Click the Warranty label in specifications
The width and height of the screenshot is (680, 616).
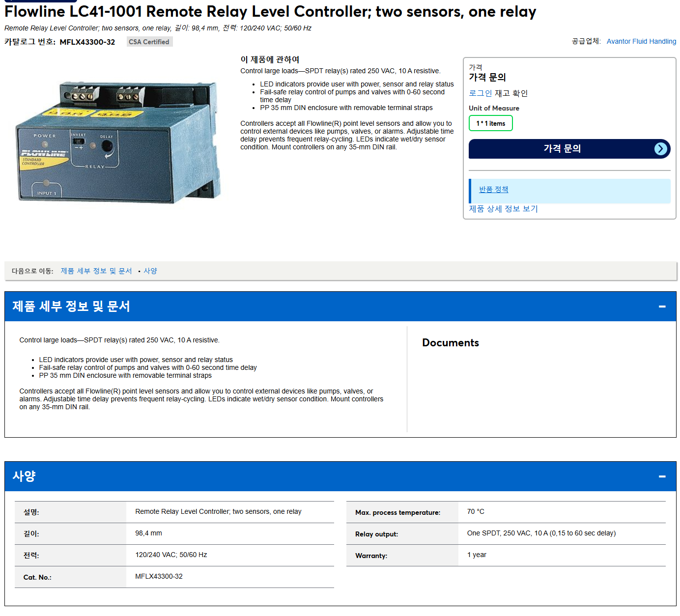[x=371, y=556]
